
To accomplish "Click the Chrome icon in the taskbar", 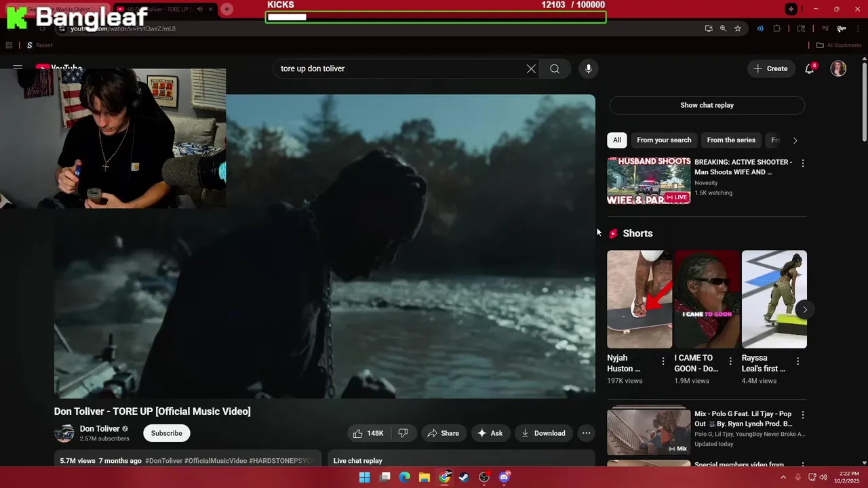I will pyautogui.click(x=444, y=477).
